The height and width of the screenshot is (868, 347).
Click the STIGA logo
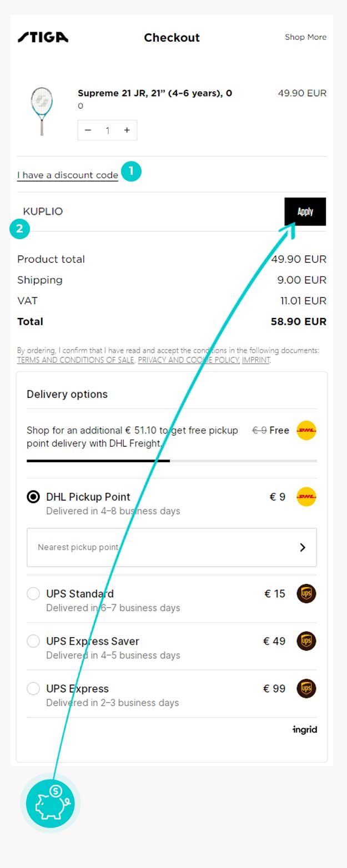[43, 37]
